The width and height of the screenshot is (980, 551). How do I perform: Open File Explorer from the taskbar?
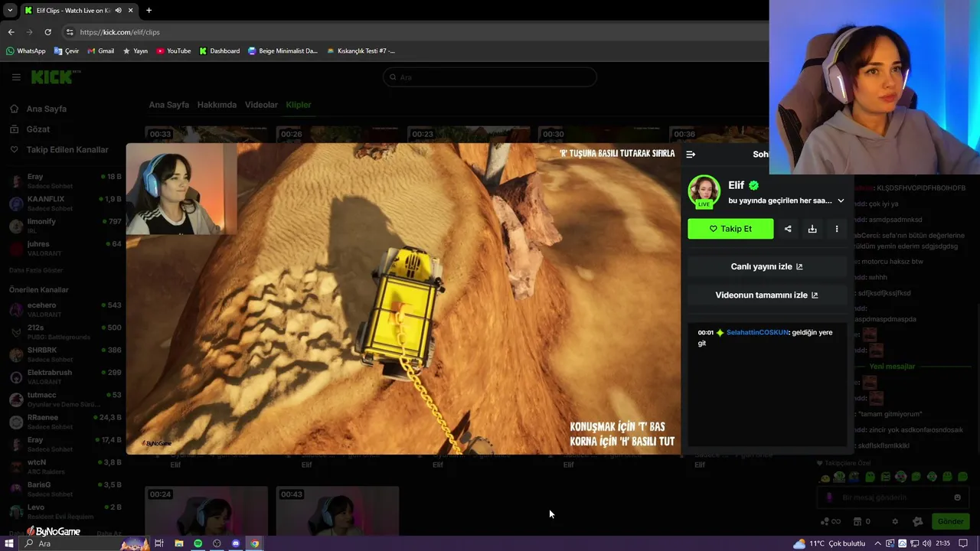pos(178,543)
